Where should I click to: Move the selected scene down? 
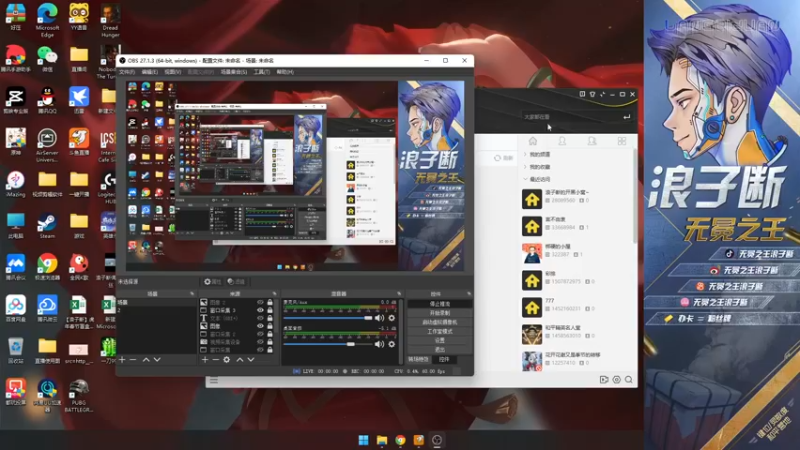pyautogui.click(x=157, y=360)
